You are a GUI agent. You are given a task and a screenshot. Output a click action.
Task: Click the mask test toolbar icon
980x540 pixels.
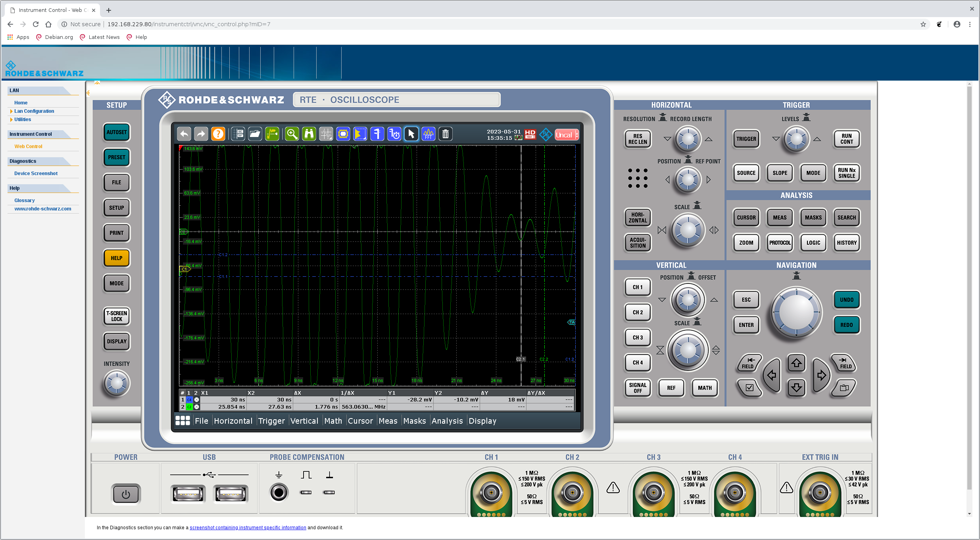pos(343,134)
